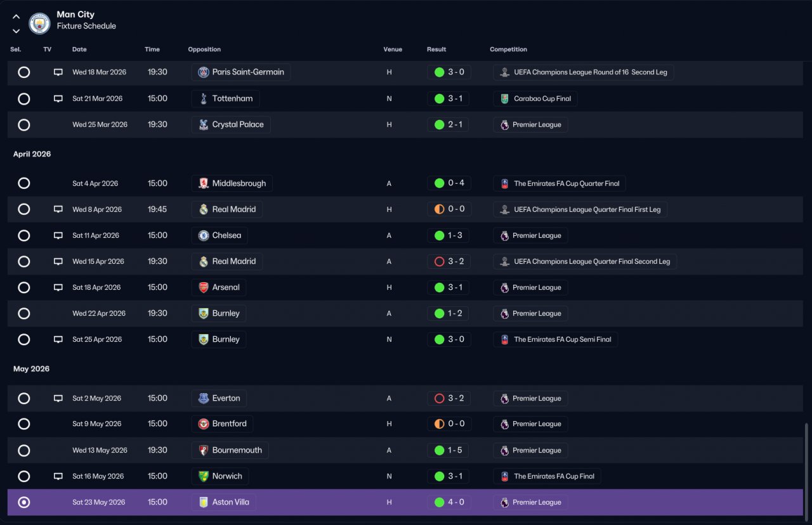Sort by the Competition column header
The image size is (812, 525).
coord(508,49)
